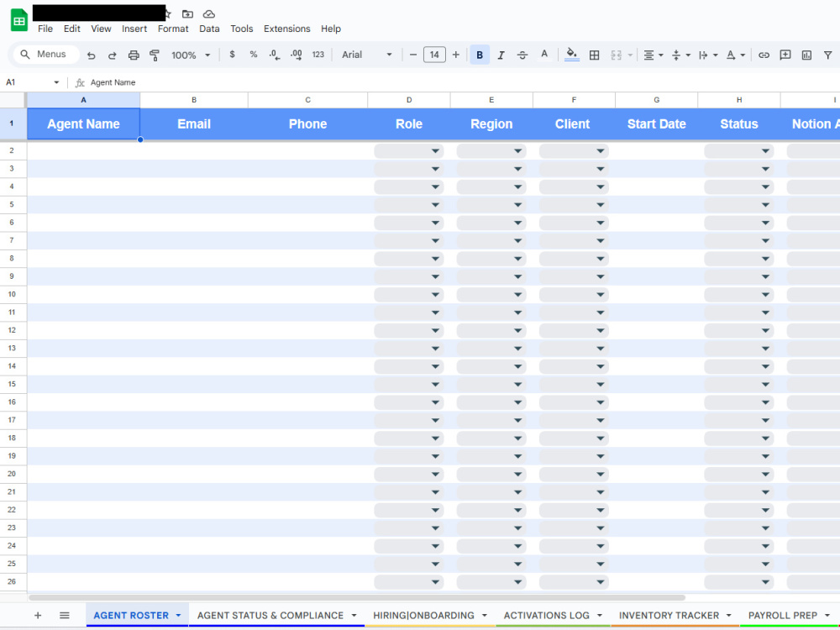This screenshot has height=630, width=840.
Task: Open the All sheets list
Action: click(65, 615)
